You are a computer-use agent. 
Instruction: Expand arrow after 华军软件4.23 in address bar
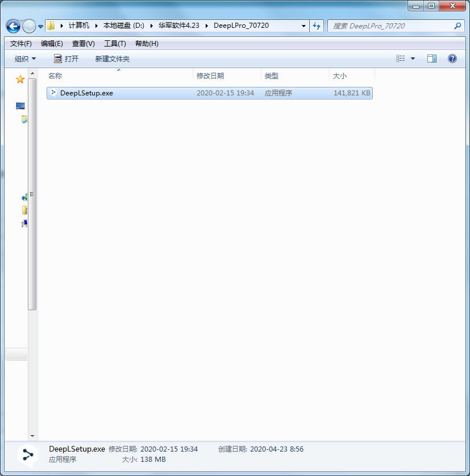pos(207,26)
